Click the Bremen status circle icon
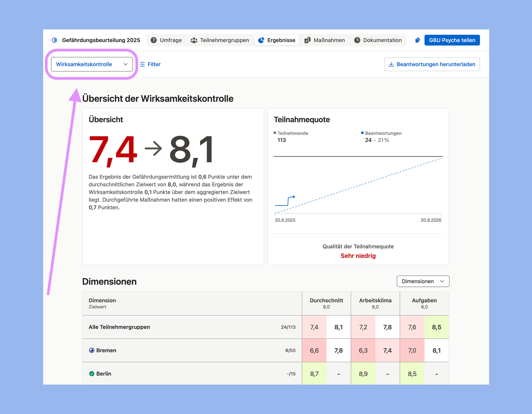Image resolution: width=532 pixels, height=414 pixels. point(92,350)
